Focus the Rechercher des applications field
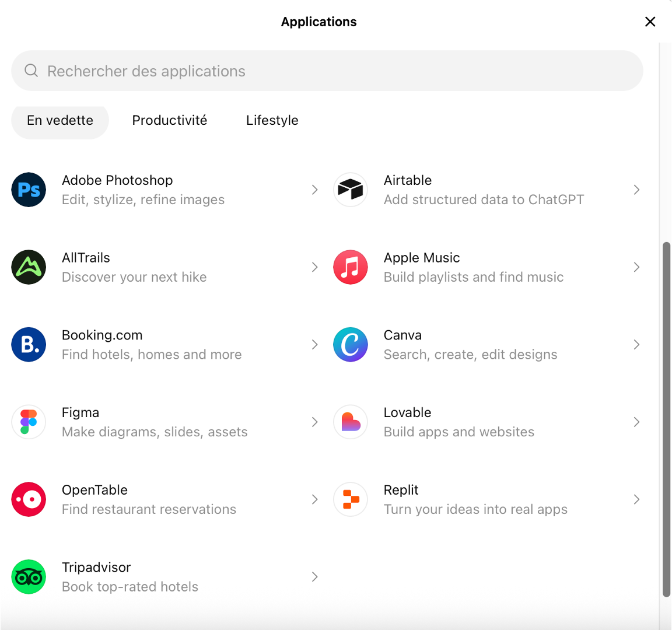The image size is (672, 630). coord(327,71)
